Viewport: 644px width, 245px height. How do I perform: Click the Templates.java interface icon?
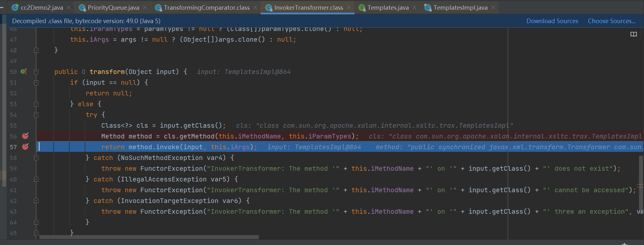pyautogui.click(x=362, y=7)
